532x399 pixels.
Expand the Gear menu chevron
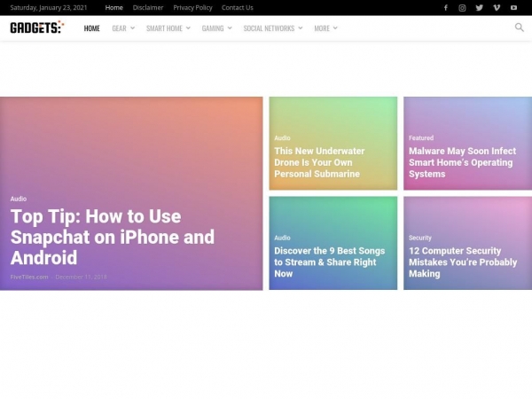tap(132, 28)
